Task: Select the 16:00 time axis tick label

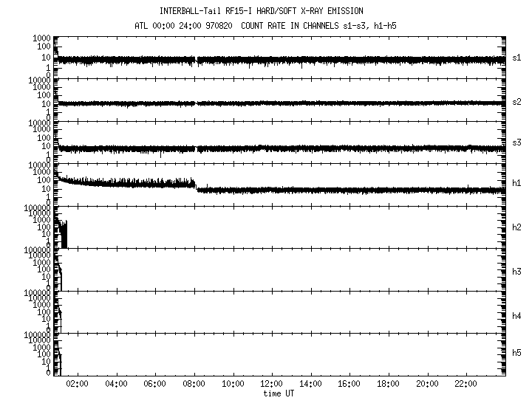Action: tap(348, 384)
